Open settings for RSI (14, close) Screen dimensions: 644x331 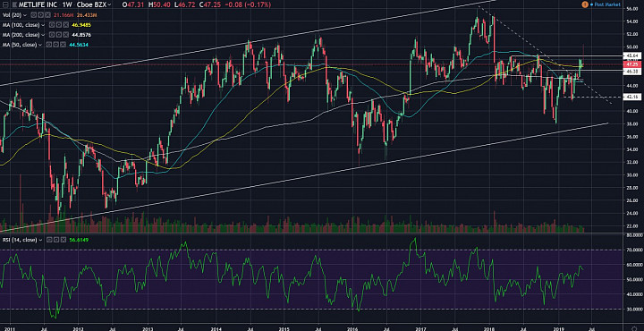[x=56, y=240]
